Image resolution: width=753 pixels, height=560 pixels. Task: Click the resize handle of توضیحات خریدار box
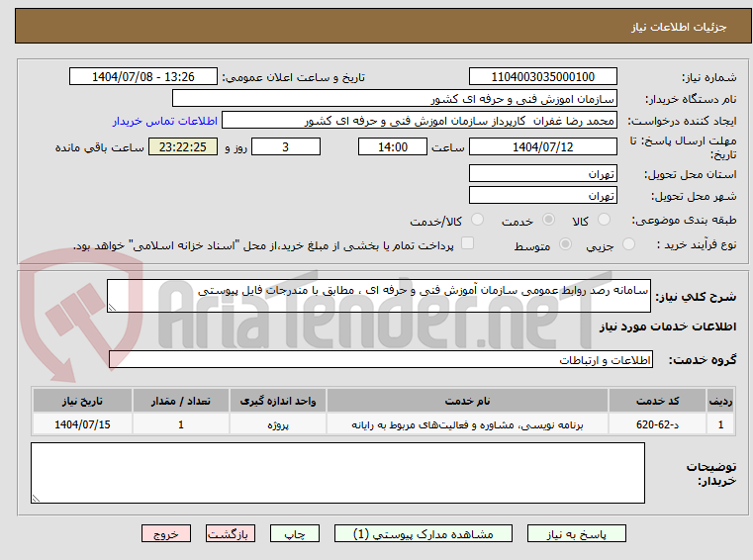point(36,499)
